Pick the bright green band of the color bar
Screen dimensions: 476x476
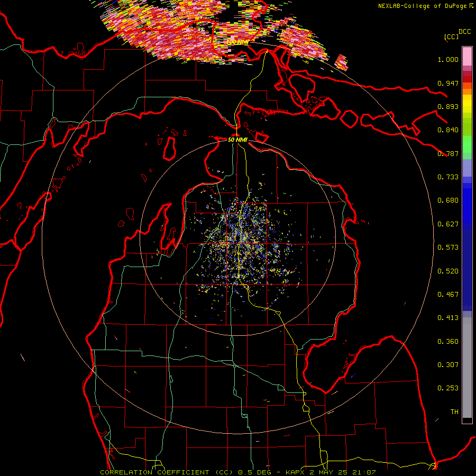point(467,144)
